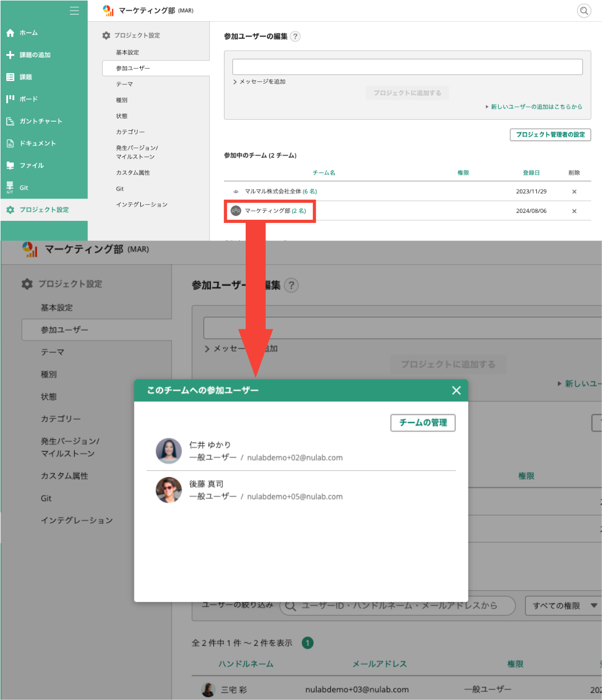Click the search magnifier icon at top right

[x=584, y=11]
